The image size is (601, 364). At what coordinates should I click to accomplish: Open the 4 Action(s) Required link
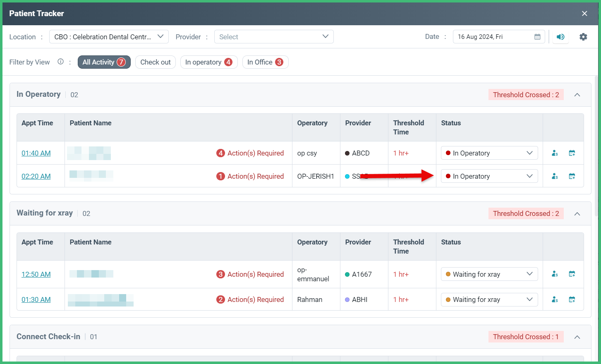click(x=250, y=153)
